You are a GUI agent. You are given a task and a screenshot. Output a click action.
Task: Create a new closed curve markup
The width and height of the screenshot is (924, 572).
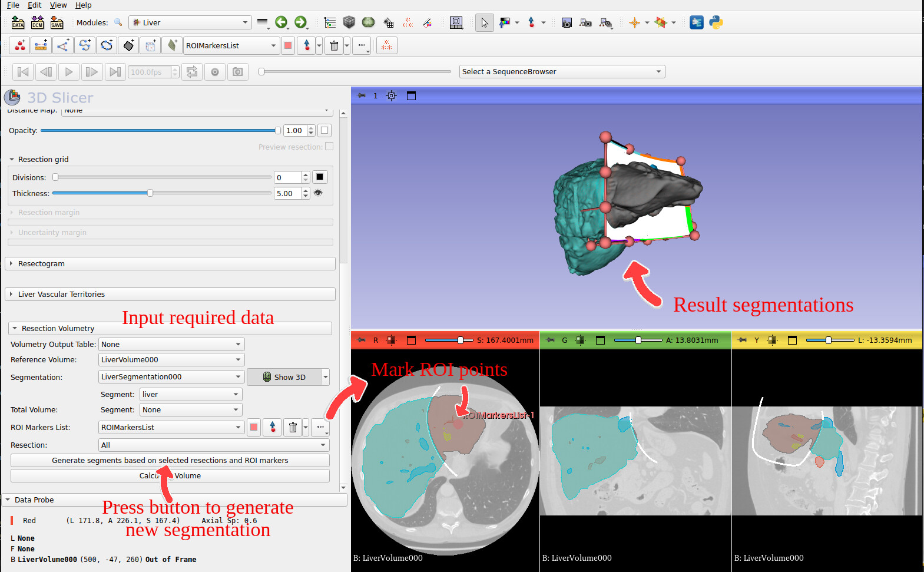[x=107, y=45]
